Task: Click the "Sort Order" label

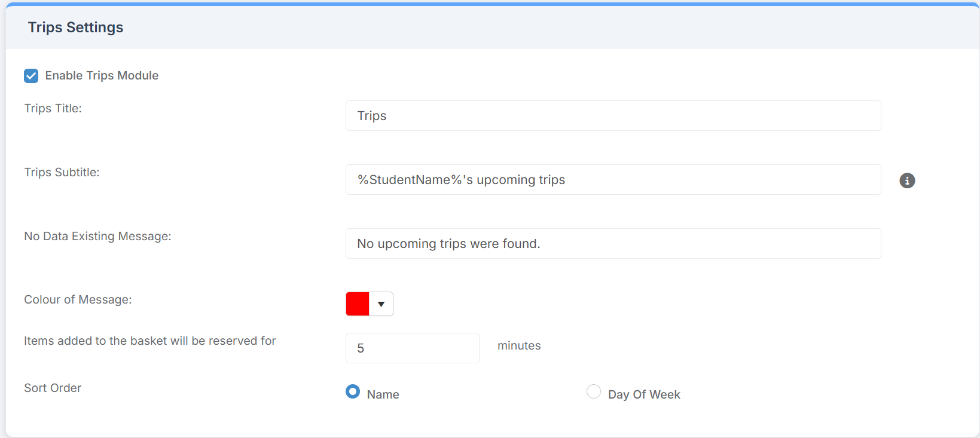Action: click(53, 388)
